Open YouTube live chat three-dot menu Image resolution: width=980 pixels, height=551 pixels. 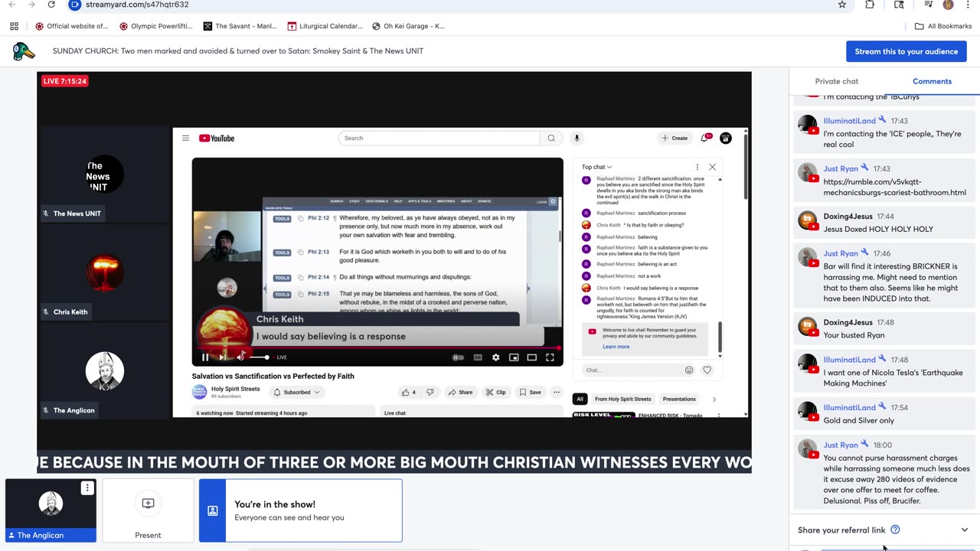(x=697, y=167)
